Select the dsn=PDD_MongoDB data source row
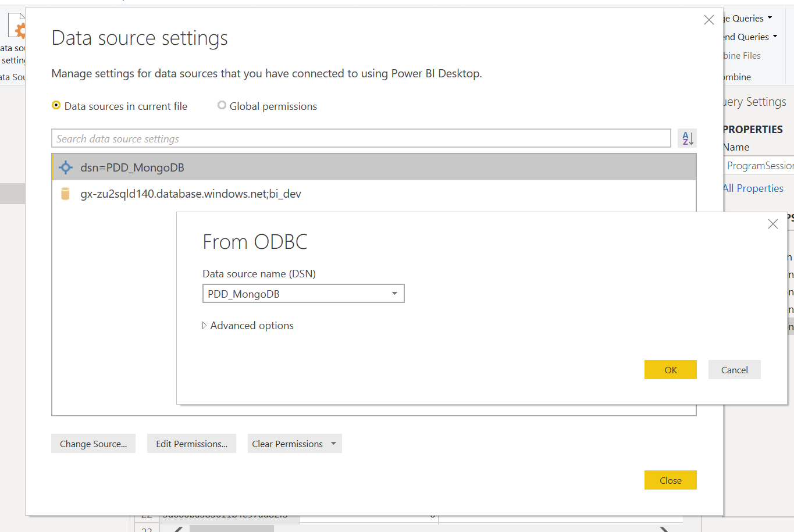 (374, 167)
